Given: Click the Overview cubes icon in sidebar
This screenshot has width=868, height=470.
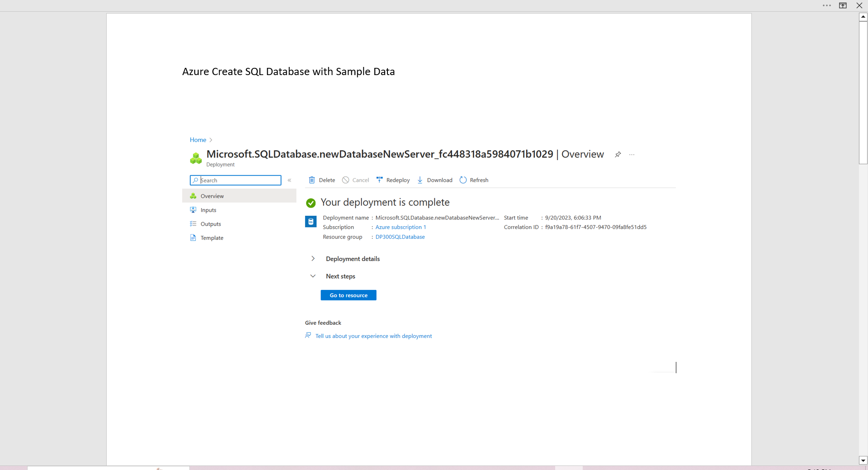Looking at the screenshot, I should [x=193, y=196].
